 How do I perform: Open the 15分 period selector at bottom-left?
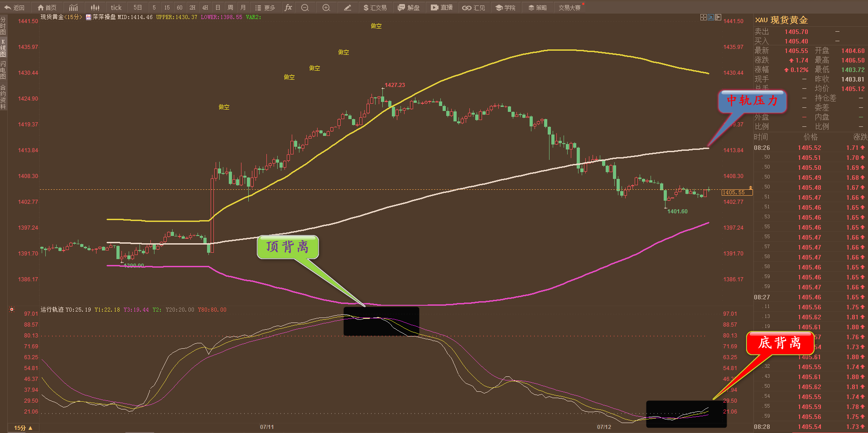pyautogui.click(x=23, y=428)
